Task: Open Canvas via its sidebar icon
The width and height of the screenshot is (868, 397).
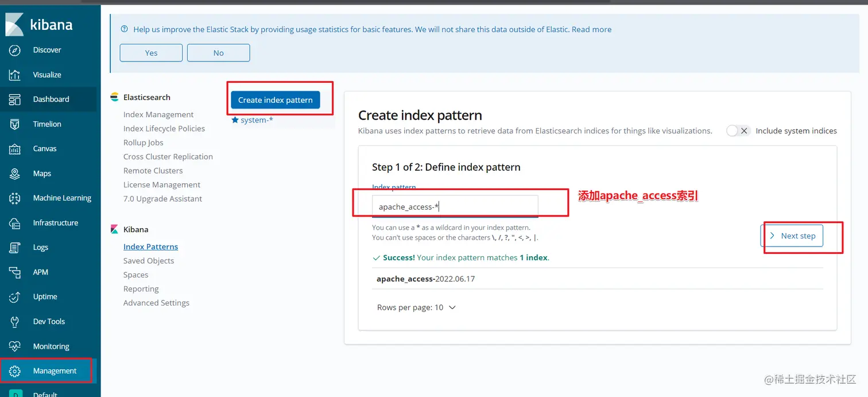Action: [x=15, y=149]
